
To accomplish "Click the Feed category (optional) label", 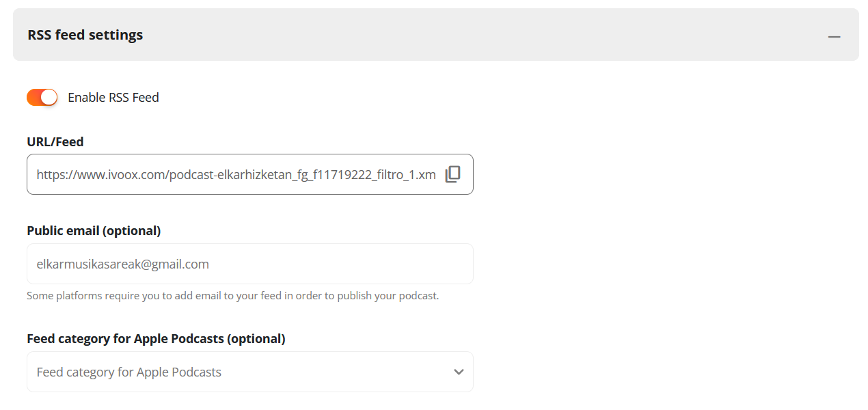I will click(x=156, y=339).
